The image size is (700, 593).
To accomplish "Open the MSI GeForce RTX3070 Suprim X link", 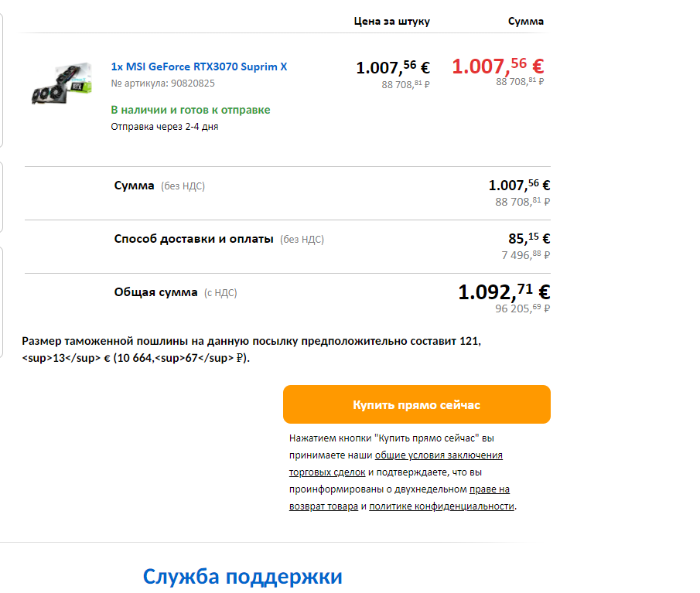I will 199,66.
